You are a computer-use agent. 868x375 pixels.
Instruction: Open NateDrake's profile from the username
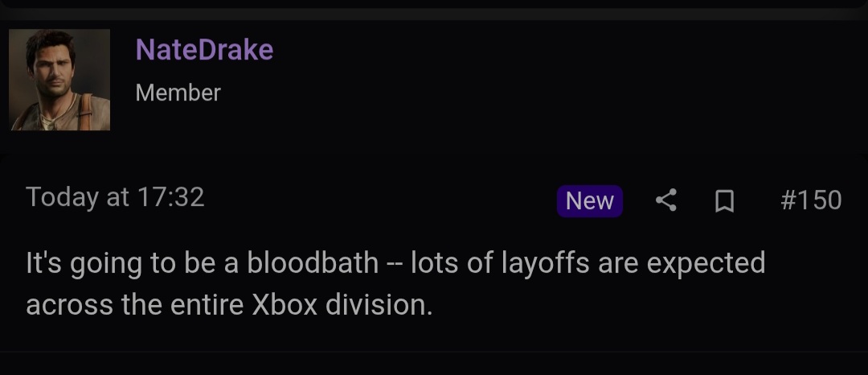(x=204, y=50)
